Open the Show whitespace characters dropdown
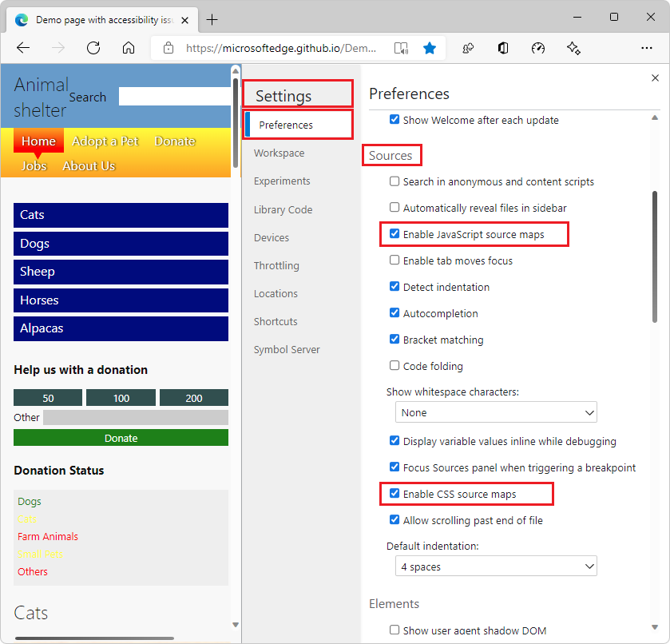This screenshot has height=644, width=670. tap(496, 412)
